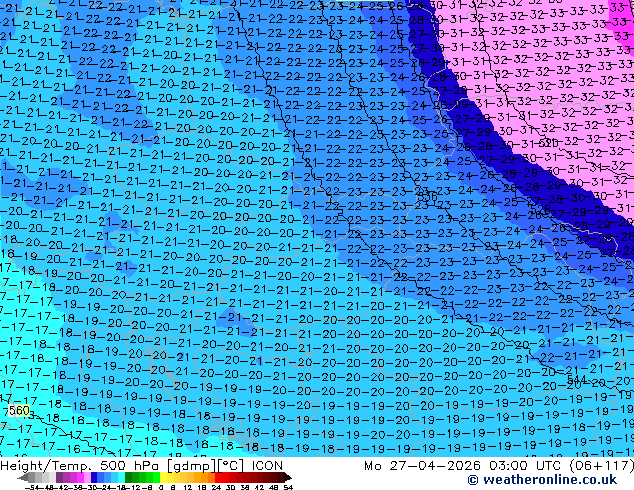Select the dark green legend swatch
The height and width of the screenshot is (490, 634).
128,477
